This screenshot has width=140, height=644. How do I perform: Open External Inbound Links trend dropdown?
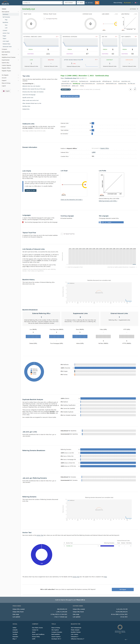point(57,37)
